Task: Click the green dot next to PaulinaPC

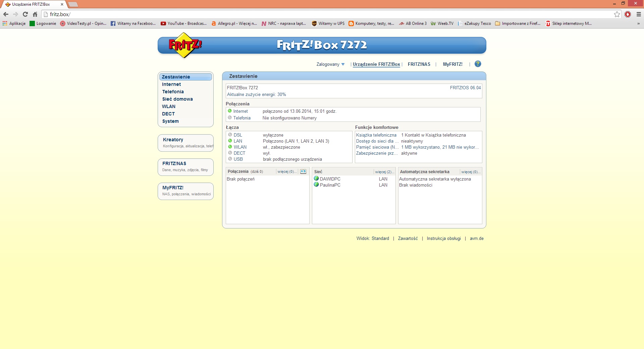Action: point(316,185)
